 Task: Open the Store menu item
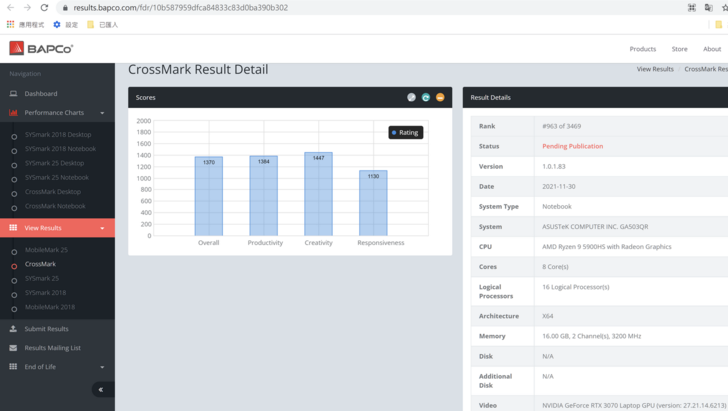point(679,49)
